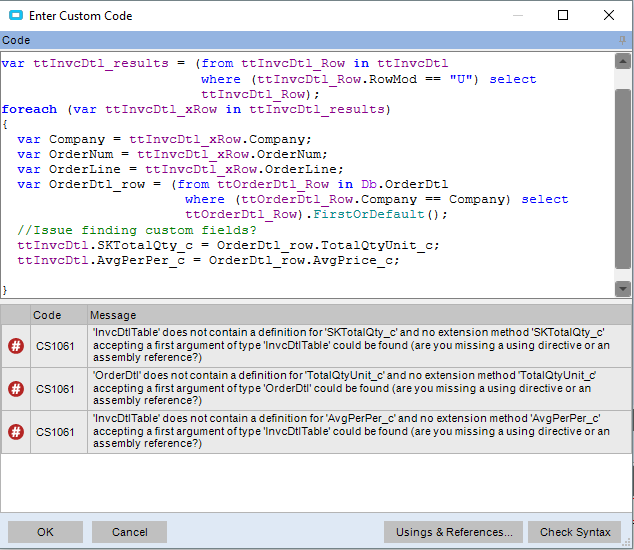Run Check Syntax on the code

[575, 532]
